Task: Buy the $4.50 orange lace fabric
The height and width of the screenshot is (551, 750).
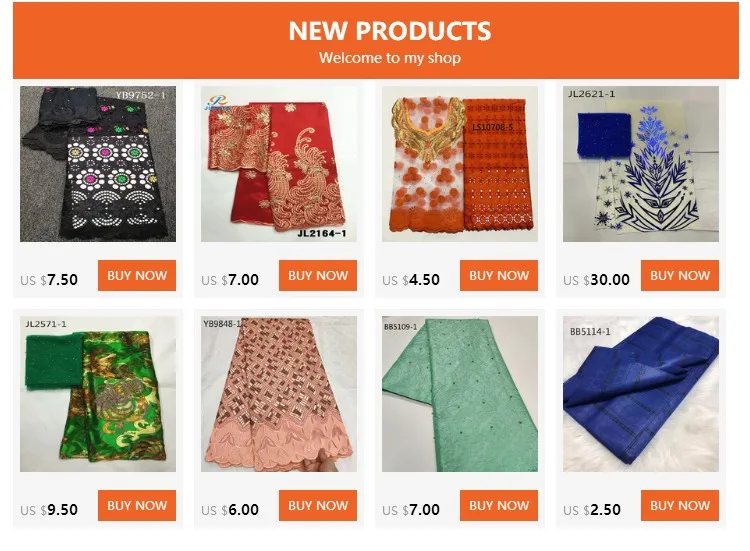Action: pos(499,276)
